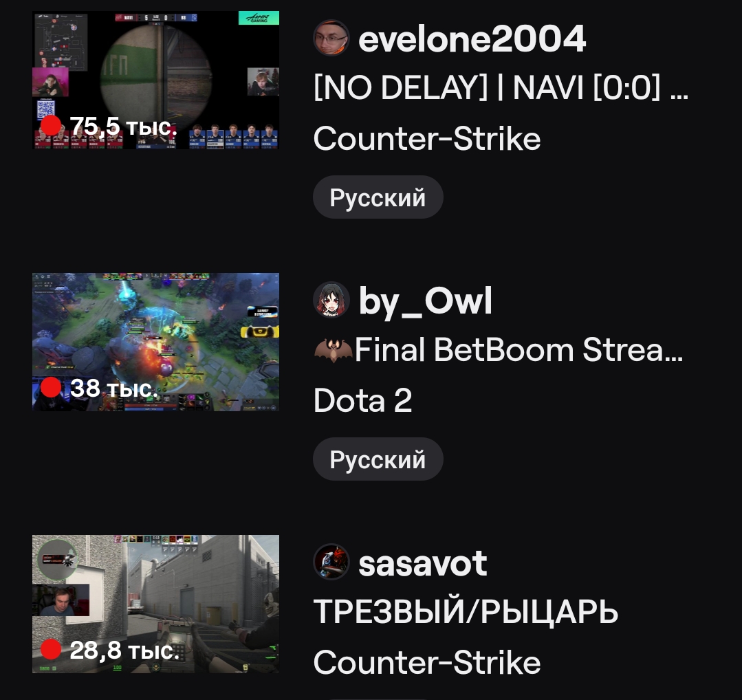
Task: Open the Final BetBoom stream title
Action: coord(499,350)
